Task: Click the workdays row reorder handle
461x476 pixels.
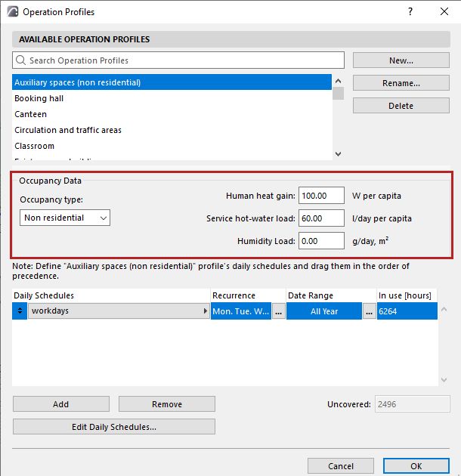Action: pos(20,311)
